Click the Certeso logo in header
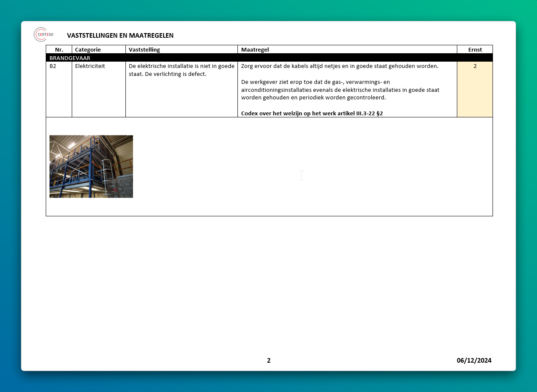 [43, 34]
